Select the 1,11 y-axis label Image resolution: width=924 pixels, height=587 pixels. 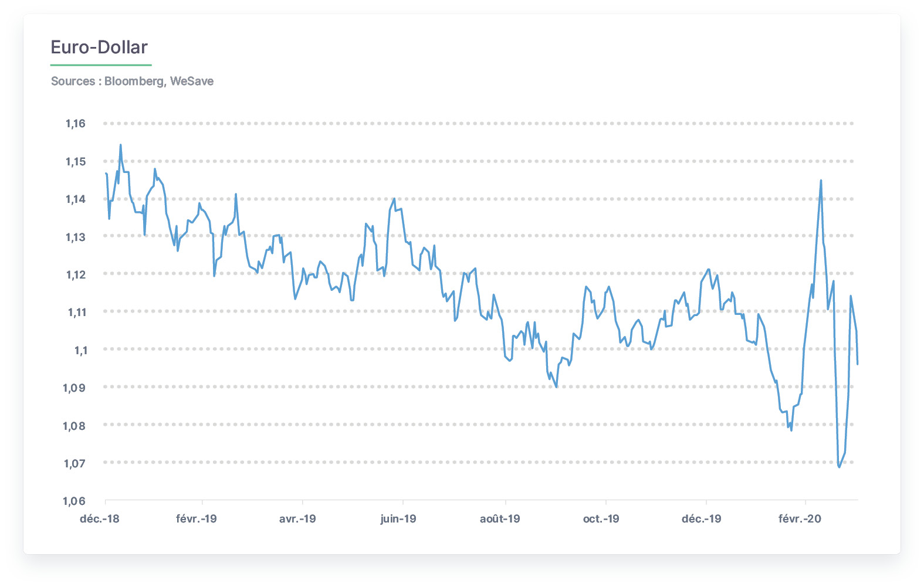tap(77, 313)
